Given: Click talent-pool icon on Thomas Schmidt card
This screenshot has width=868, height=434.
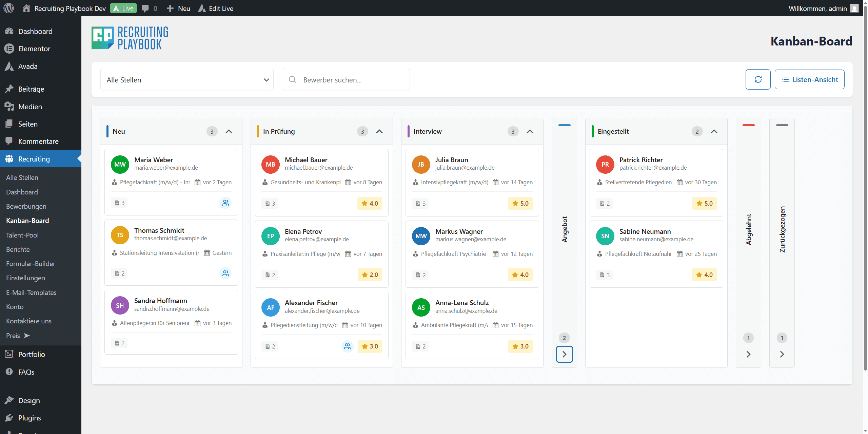Looking at the screenshot, I should (225, 273).
